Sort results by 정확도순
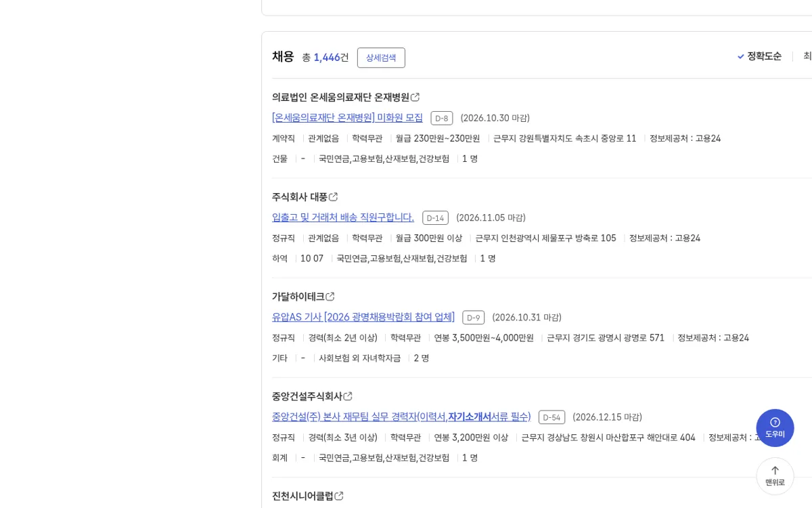Image resolution: width=812 pixels, height=508 pixels. coord(759,56)
